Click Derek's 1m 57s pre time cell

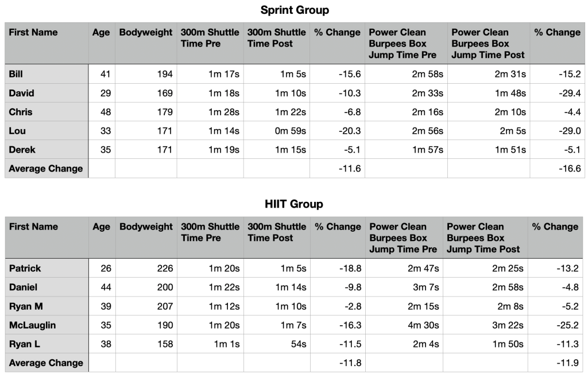427,150
